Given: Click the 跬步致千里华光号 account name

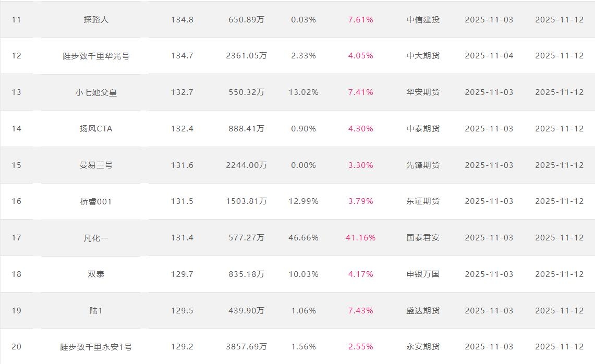Looking at the screenshot, I should [96, 56].
